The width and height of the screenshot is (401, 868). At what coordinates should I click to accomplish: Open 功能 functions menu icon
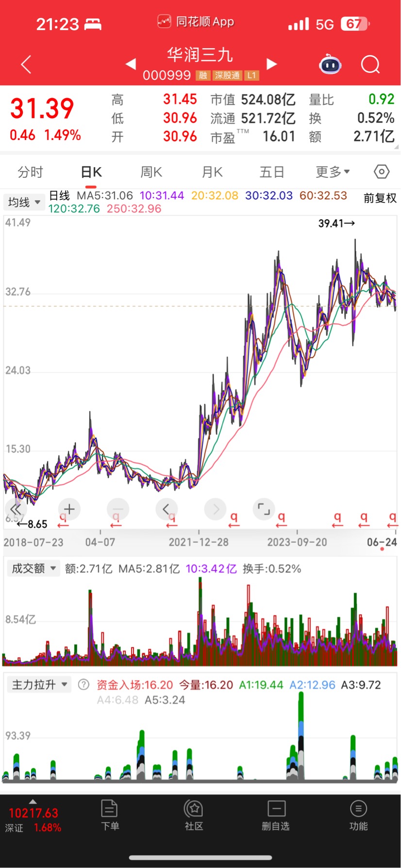[358, 815]
